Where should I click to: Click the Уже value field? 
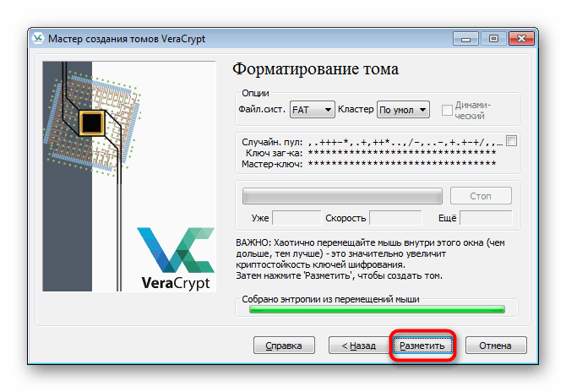coord(297,218)
